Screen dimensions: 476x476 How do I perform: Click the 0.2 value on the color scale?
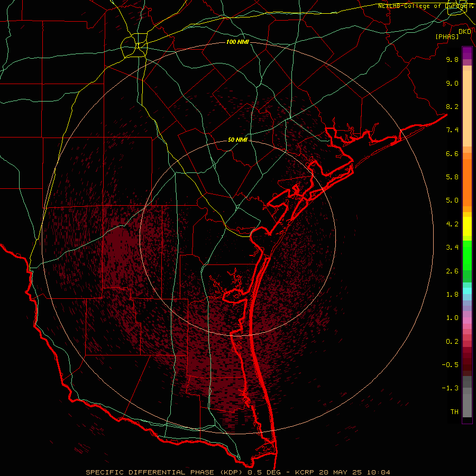452,342
